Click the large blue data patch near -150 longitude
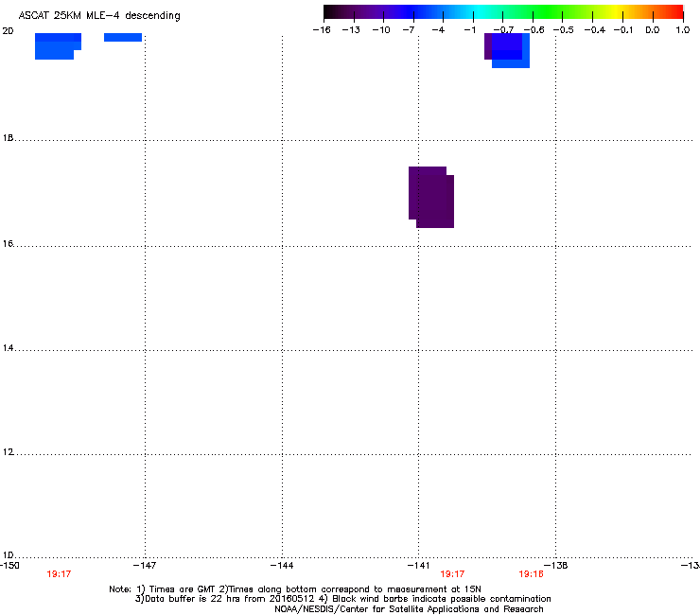Viewport: 700px width, 615px height. point(57,46)
